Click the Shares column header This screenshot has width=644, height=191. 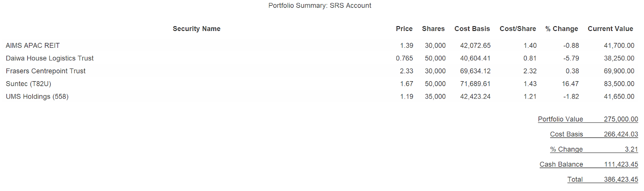click(x=433, y=29)
